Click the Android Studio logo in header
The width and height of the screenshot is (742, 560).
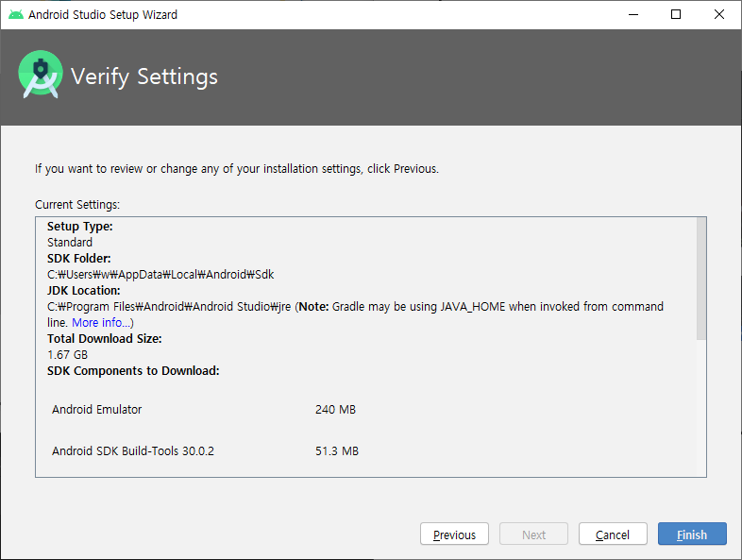(x=41, y=75)
